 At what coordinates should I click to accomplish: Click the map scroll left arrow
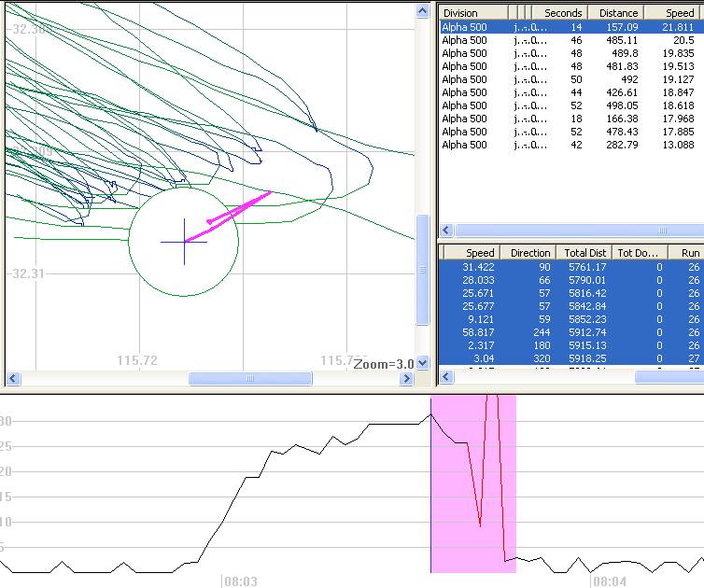click(13, 379)
